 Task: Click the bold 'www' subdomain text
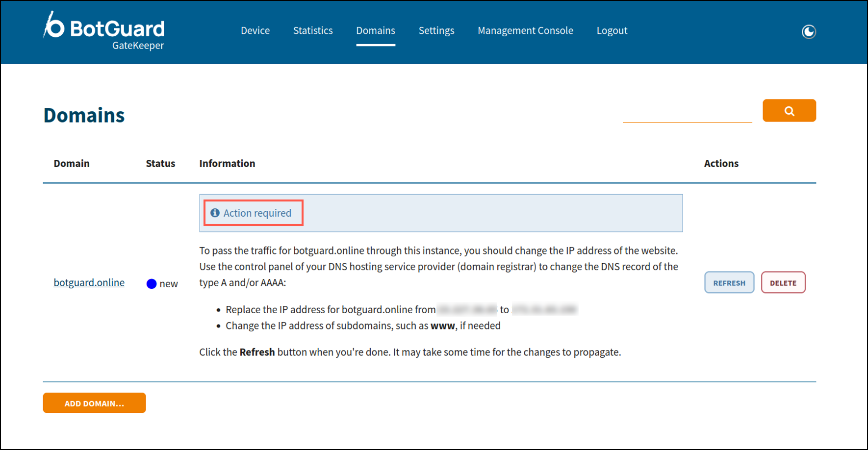[x=443, y=325]
